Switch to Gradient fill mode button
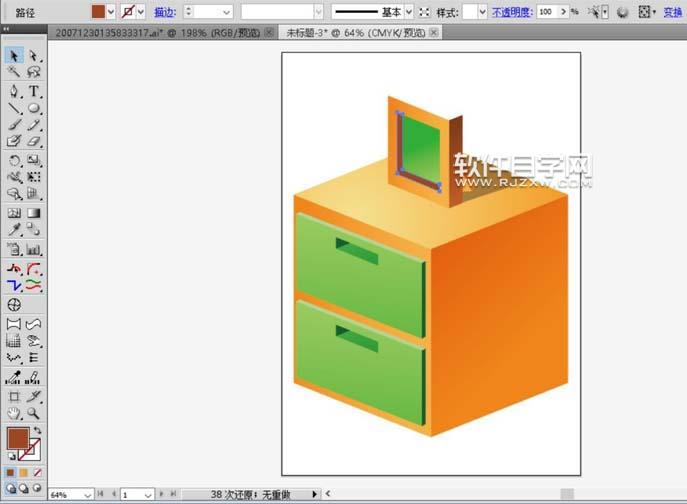The image size is (687, 504). (24, 472)
